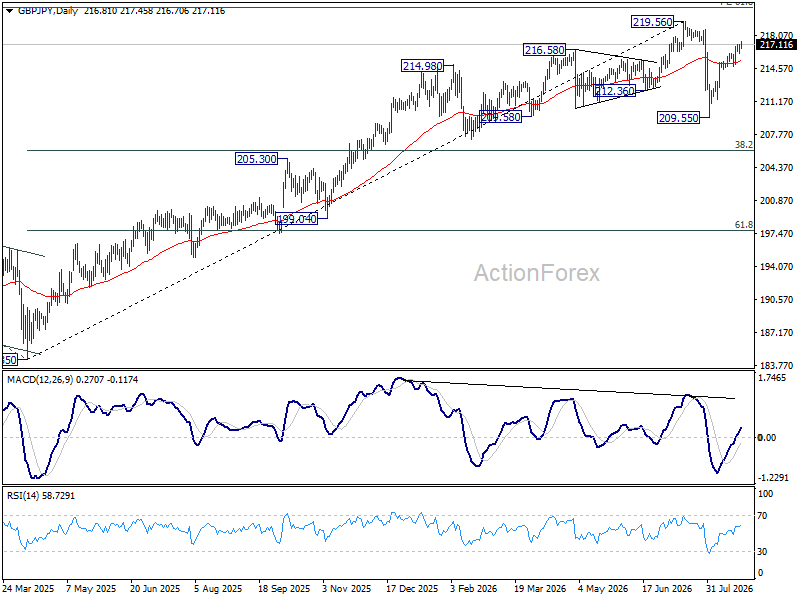Select the 38.2 Fibonacci level marker
The width and height of the screenshot is (800, 600).
click(743, 145)
